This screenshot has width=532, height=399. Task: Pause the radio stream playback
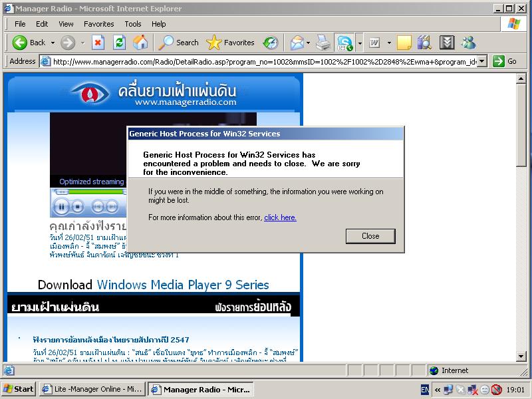tap(61, 206)
